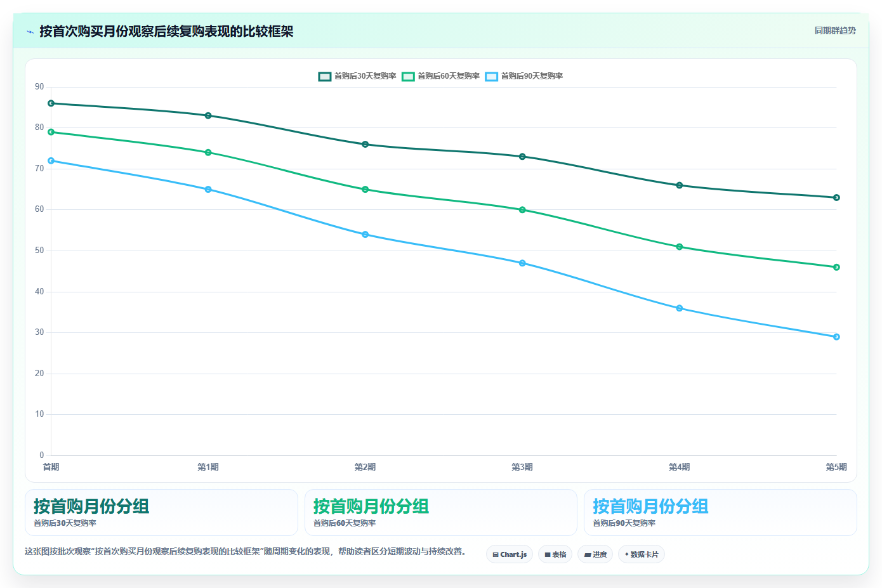Click the x-axis label 第4期

pos(680,467)
